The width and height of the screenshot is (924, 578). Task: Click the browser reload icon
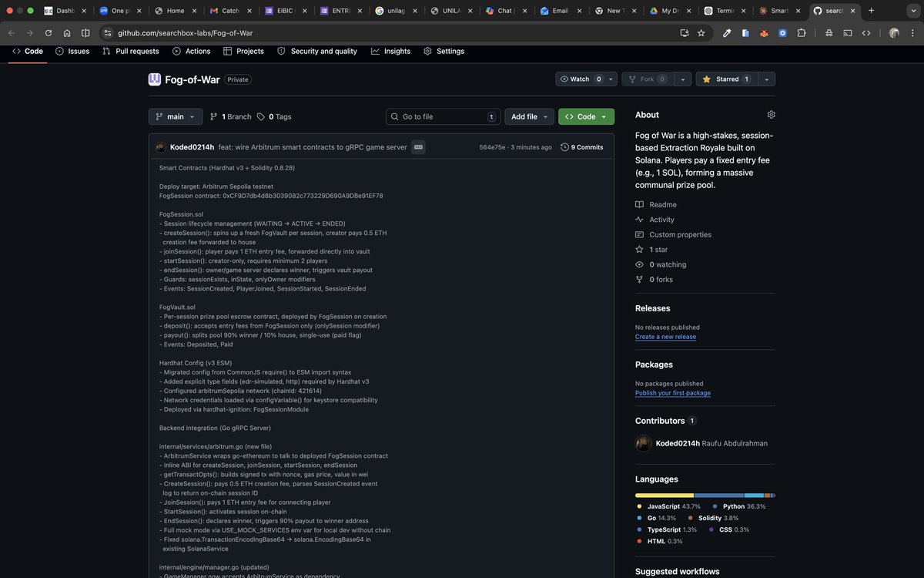[x=49, y=33]
